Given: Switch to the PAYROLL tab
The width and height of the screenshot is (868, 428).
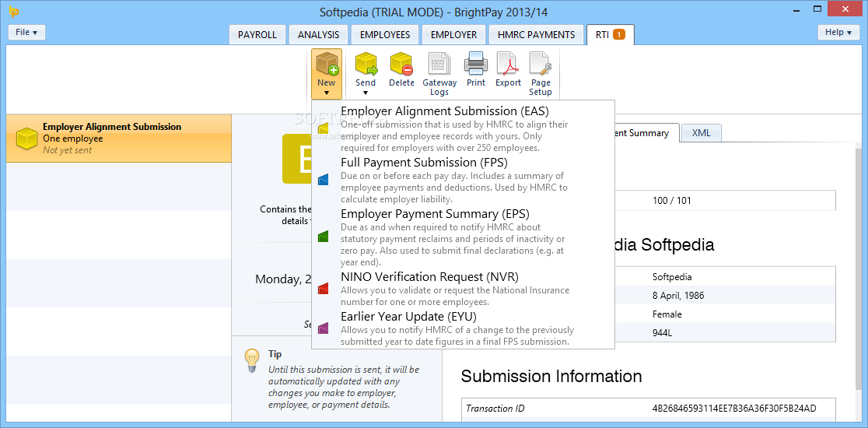Looking at the screenshot, I should tap(257, 34).
